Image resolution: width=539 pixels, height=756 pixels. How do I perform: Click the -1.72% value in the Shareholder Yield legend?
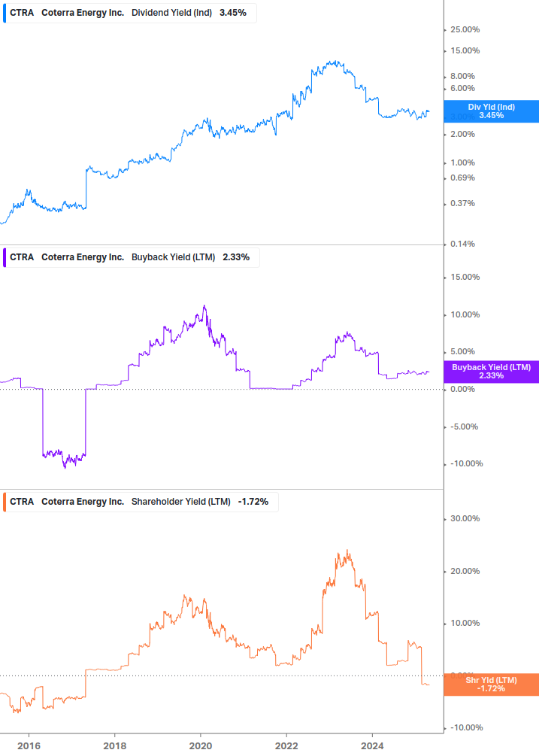(253, 502)
